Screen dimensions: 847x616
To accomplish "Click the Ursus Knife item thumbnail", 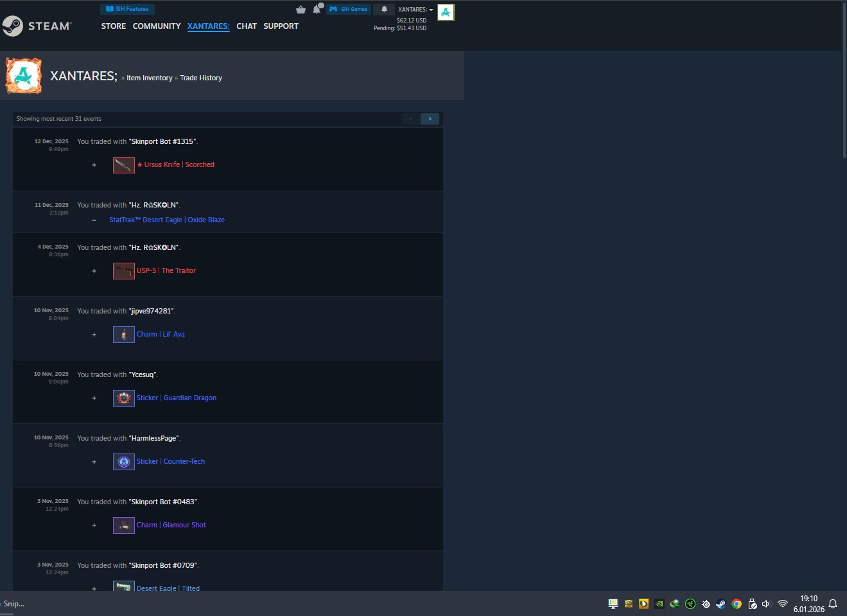I will [x=124, y=165].
